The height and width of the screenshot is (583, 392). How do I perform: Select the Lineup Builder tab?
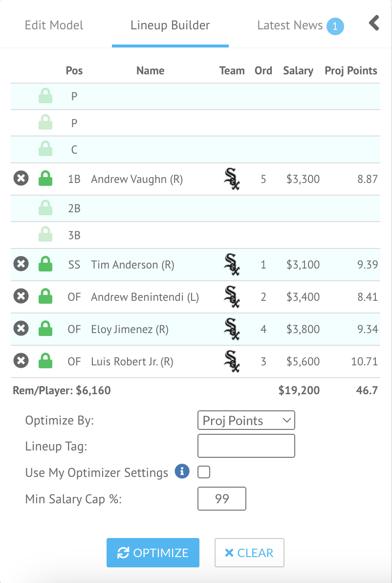(x=170, y=25)
